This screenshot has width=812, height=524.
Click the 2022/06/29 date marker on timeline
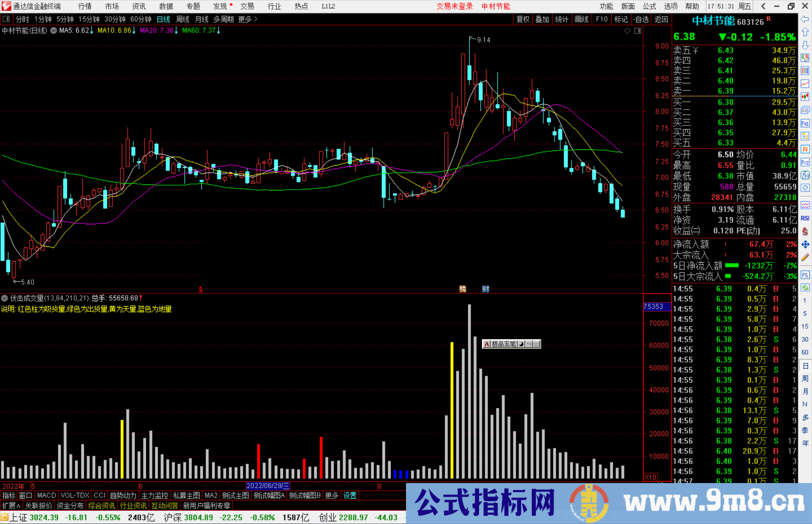tap(268, 486)
